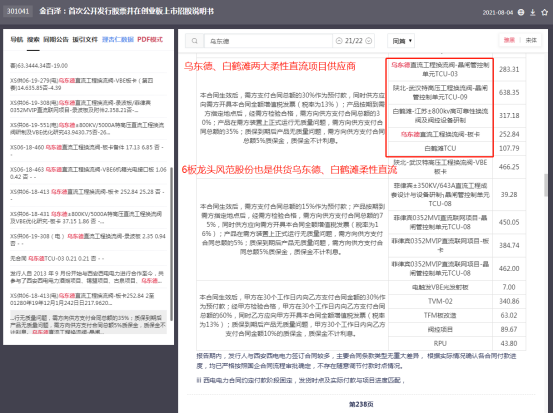Select the 宋体 font option

click(x=531, y=40)
